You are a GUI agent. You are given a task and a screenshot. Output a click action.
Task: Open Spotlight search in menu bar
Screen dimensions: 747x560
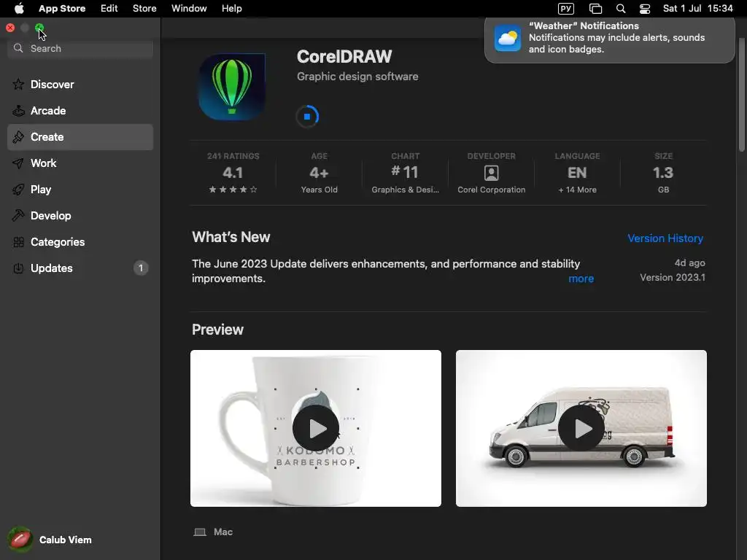coord(620,9)
